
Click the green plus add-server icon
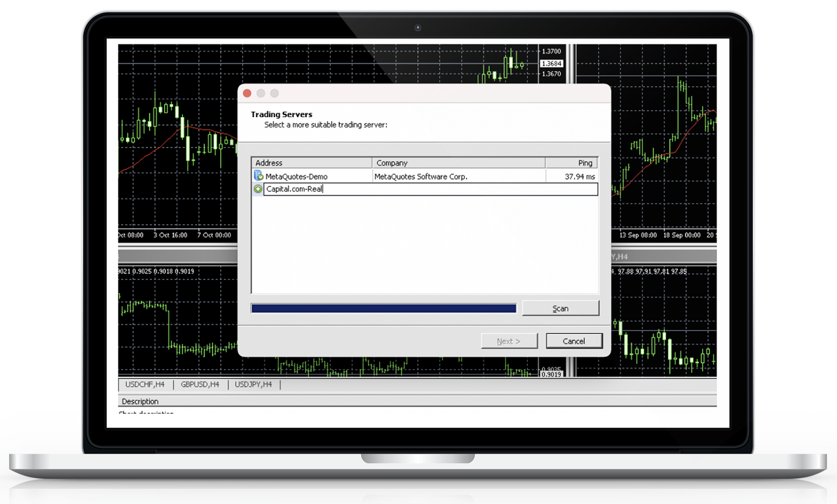[x=258, y=189]
